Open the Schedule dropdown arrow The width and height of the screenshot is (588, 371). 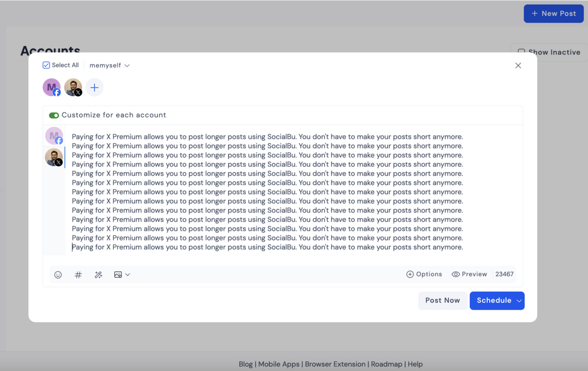[519, 301]
